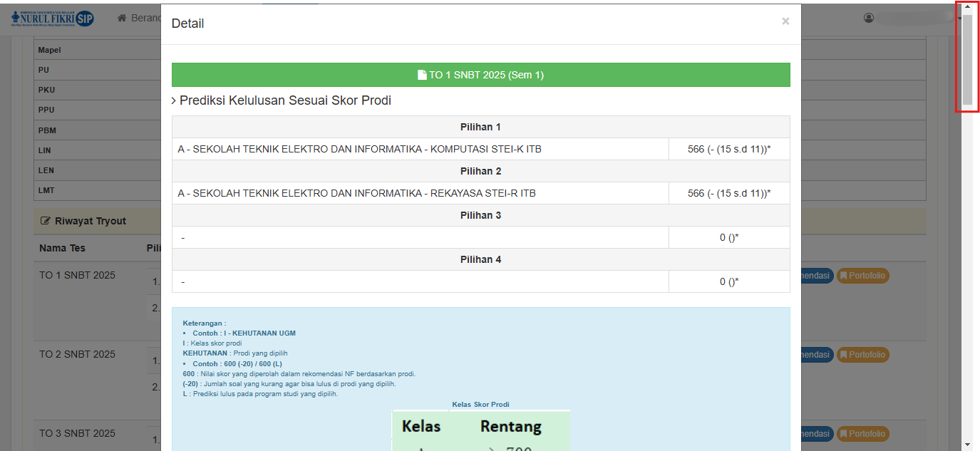Click the scrollbar up arrow
This screenshot has width=980, height=451.
[x=967, y=6]
